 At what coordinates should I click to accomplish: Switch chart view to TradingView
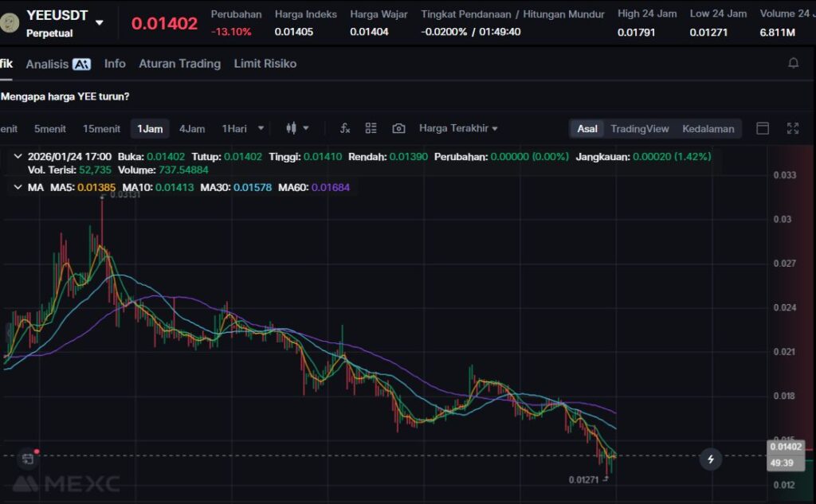pyautogui.click(x=639, y=129)
